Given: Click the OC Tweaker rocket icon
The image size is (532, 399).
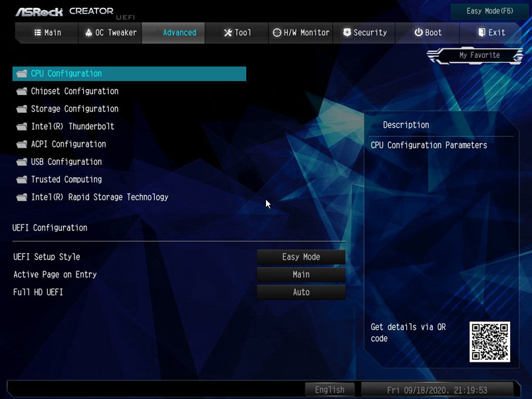Looking at the screenshot, I should point(88,33).
